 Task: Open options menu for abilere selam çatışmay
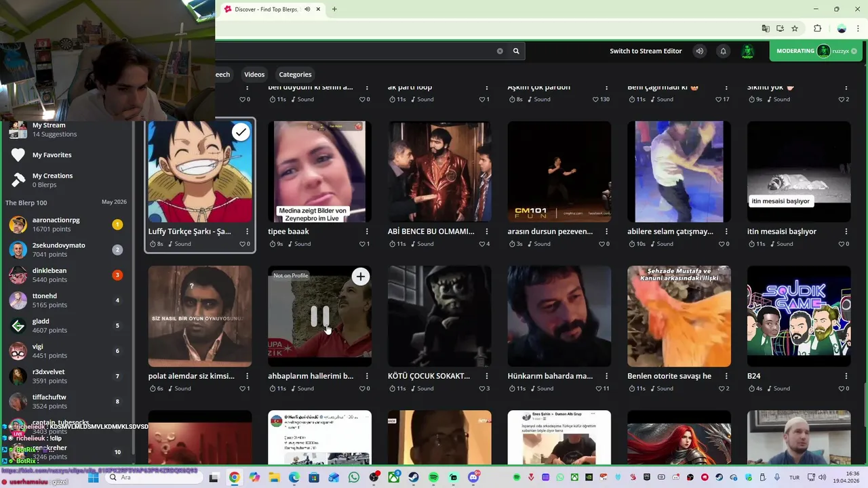click(x=726, y=232)
